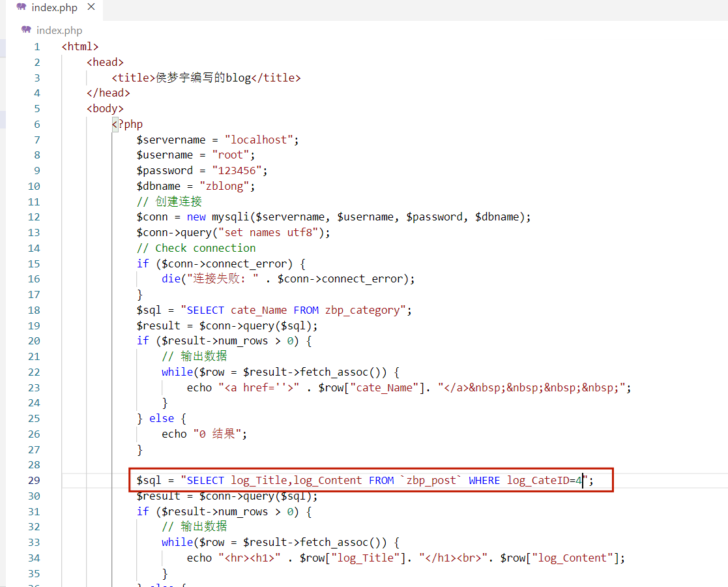This screenshot has height=587, width=728.
Task: Click the die keyword on line 16
Action: pos(171,279)
